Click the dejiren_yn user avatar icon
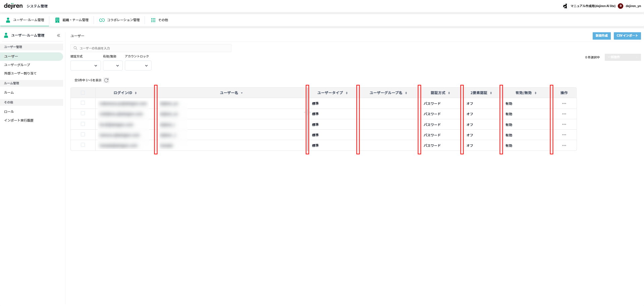The height and width of the screenshot is (306, 644). click(621, 6)
